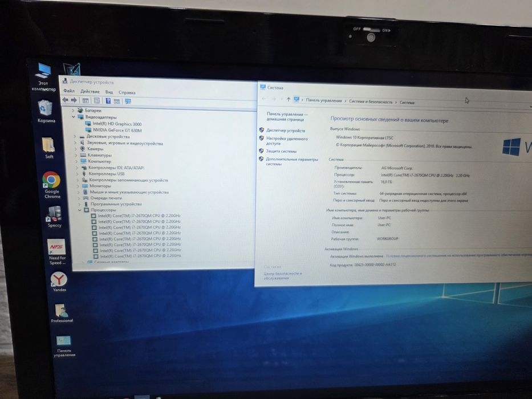532x399 pixels.
Task: Click the license agreement link beside Активация Windows
Action: [x=458, y=255]
